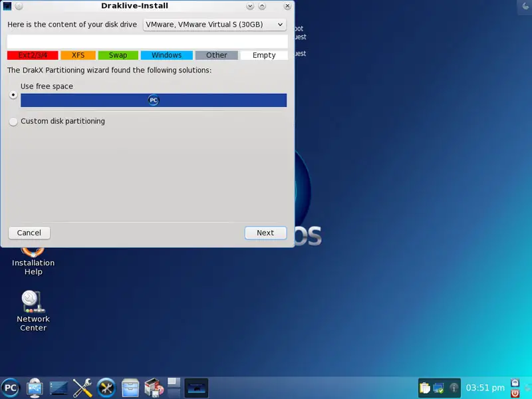
Task: Click the DrakX Partitioning wizard message text
Action: point(109,70)
